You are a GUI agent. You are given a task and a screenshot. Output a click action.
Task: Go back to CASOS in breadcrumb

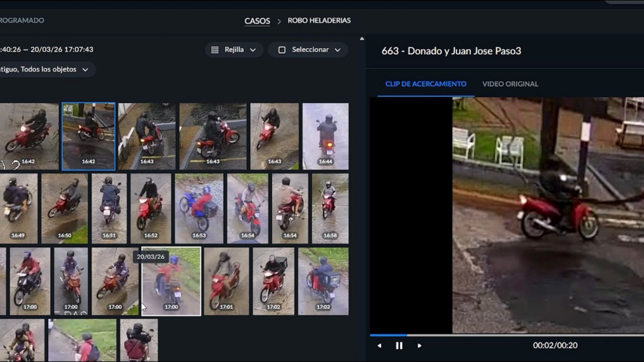click(x=257, y=21)
